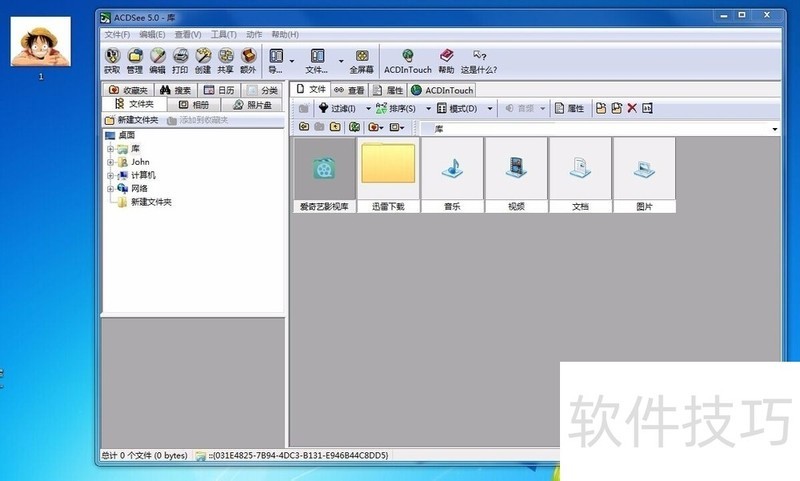Switch to the 查看 view tab
The image size is (800, 481).
[x=349, y=90]
